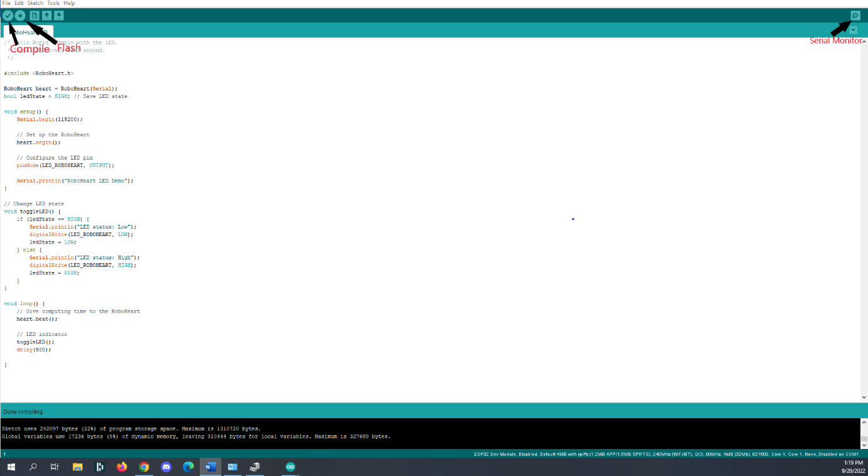Select the RoboHeart sketch tab
Viewport: 868px width, 476px height.
pos(28,31)
